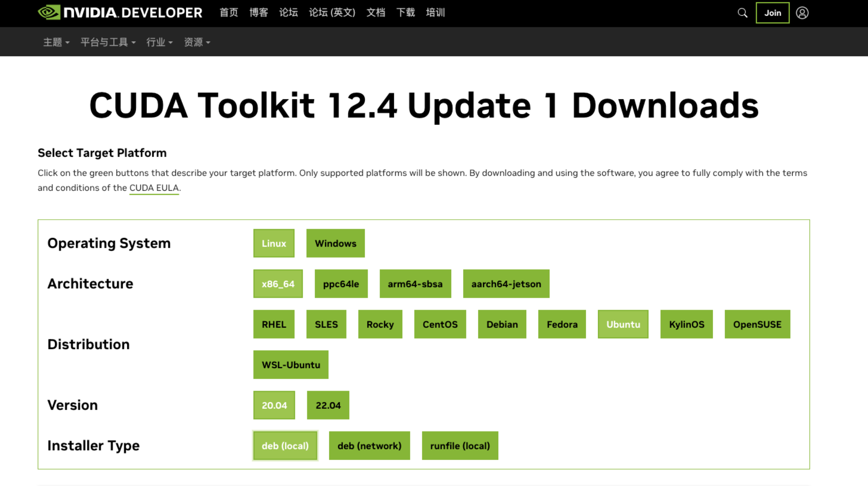Select arm64-sbsa architecture

pos(415,284)
